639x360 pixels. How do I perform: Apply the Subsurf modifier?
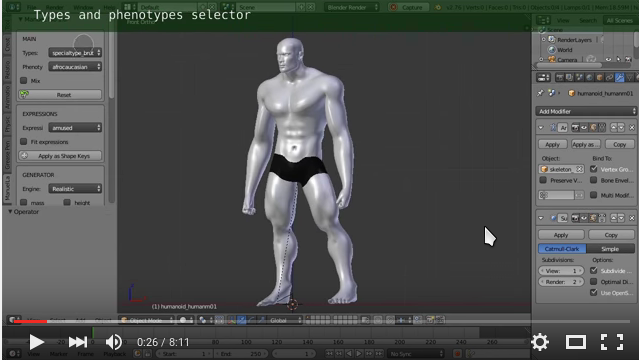[561, 235]
